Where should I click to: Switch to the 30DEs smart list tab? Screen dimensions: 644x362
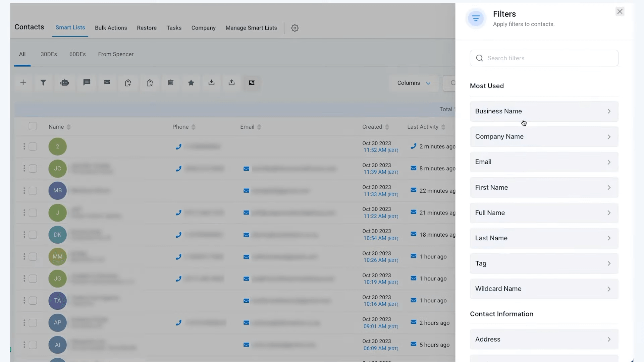point(49,54)
